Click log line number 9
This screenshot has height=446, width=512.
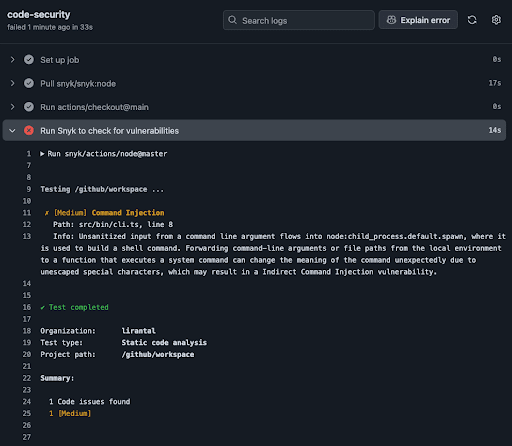29,189
